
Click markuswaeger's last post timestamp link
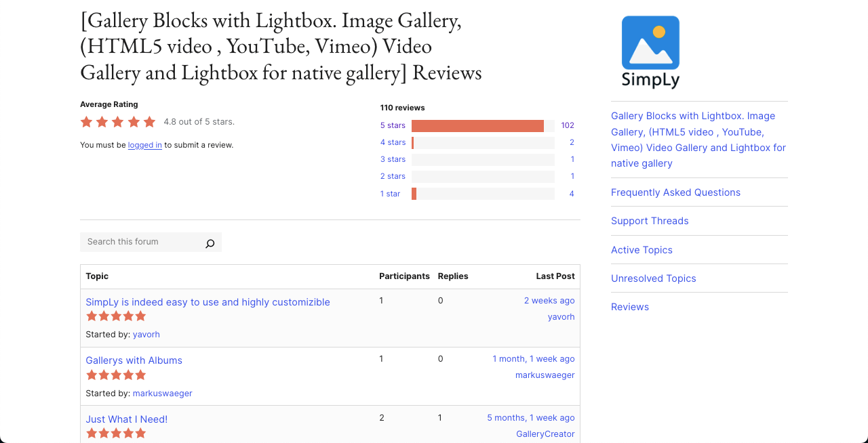point(533,358)
